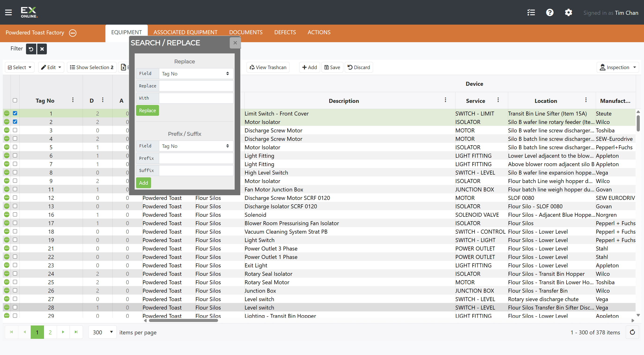The image size is (644, 355).
Task: Clear the filter with X icon
Action: (x=42, y=49)
